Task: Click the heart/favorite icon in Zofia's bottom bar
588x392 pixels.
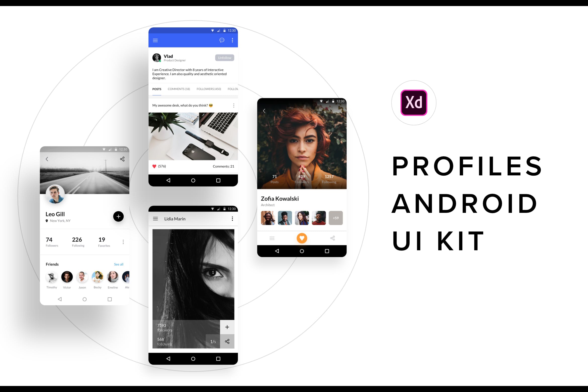Action: (x=302, y=238)
